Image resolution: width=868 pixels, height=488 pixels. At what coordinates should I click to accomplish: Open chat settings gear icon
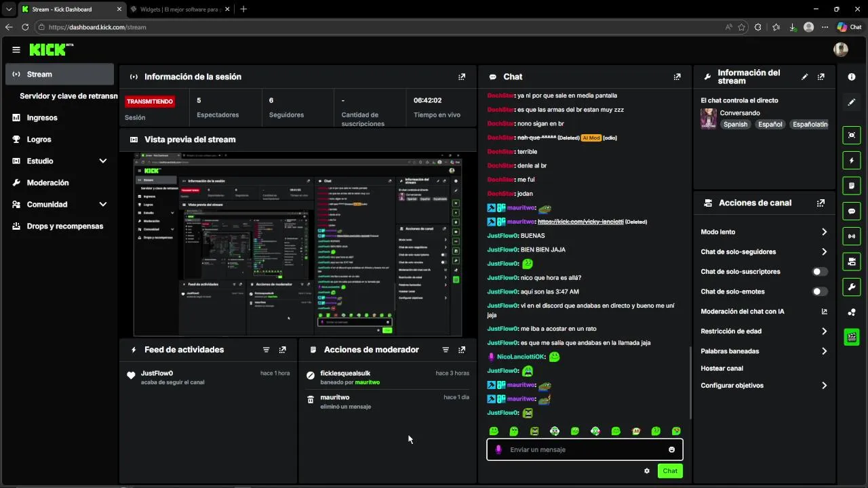tap(647, 471)
